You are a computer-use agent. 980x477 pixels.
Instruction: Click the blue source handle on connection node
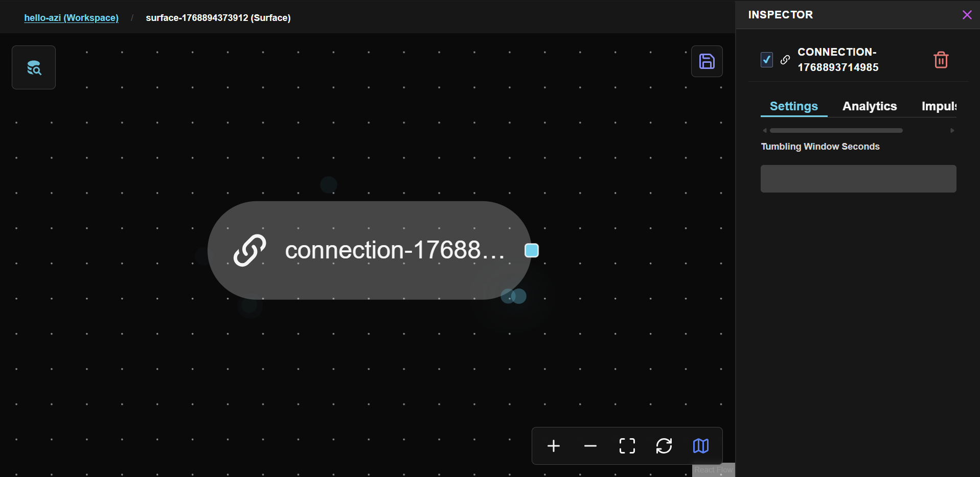point(532,250)
